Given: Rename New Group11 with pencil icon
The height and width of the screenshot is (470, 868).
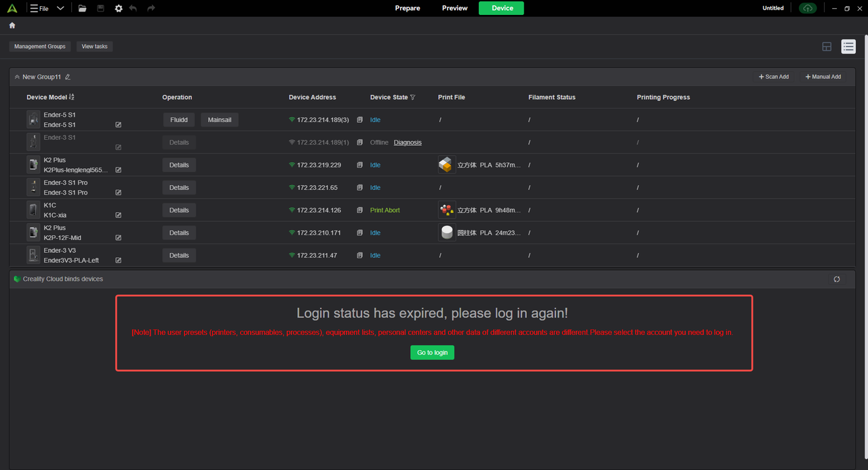Looking at the screenshot, I should (67, 77).
